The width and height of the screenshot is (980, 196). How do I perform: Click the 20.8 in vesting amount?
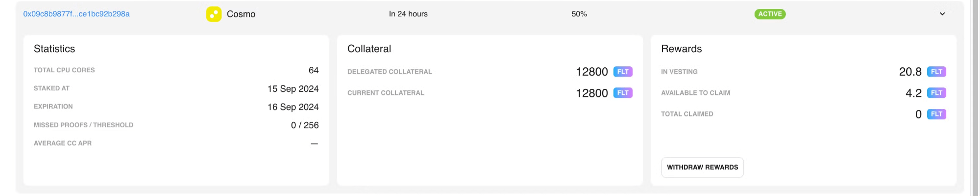pyautogui.click(x=910, y=72)
